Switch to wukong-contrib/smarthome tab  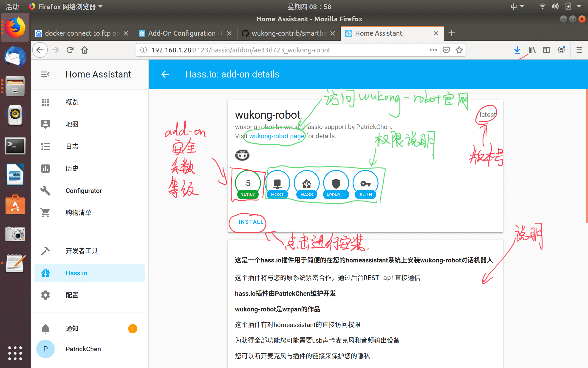point(289,33)
